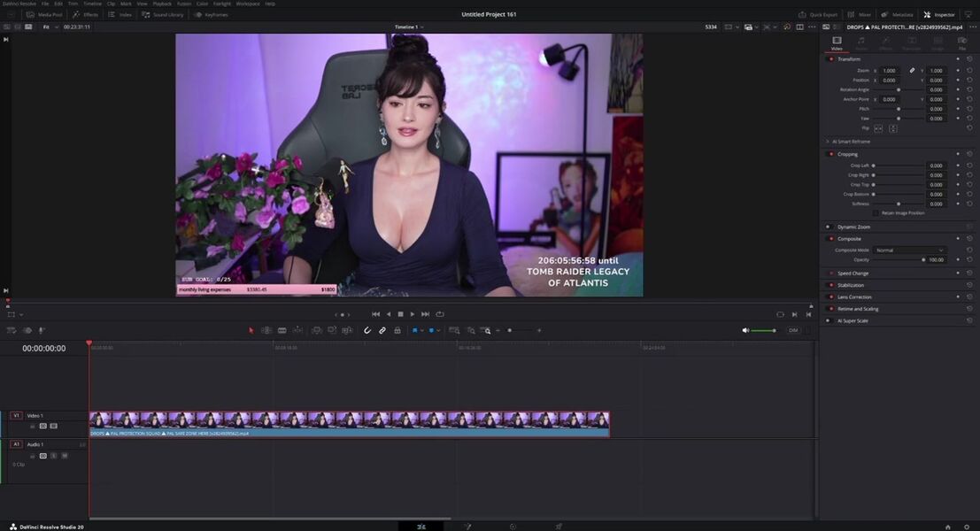The image size is (980, 531).
Task: Adjust the Rotation Angle slider
Action: 899,90
